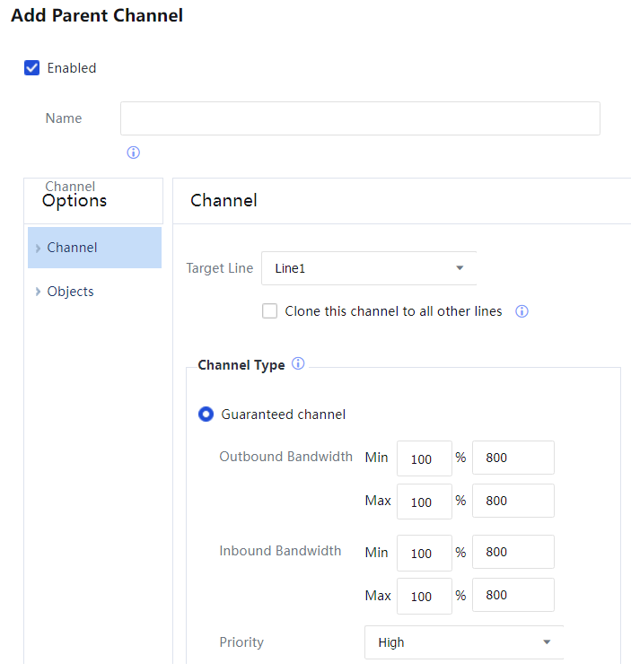The width and height of the screenshot is (631, 672).
Task: Open the Priority dropdown
Action: click(464, 642)
